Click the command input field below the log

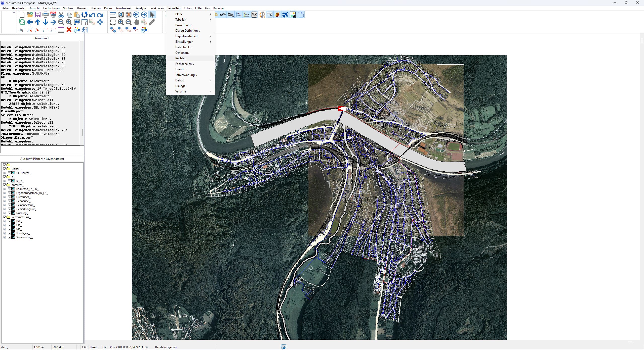coord(42,149)
